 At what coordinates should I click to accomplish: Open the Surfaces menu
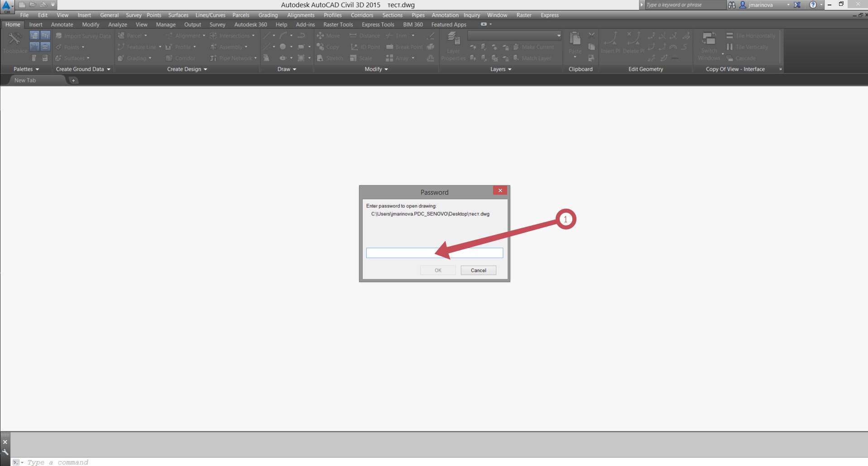coord(178,15)
